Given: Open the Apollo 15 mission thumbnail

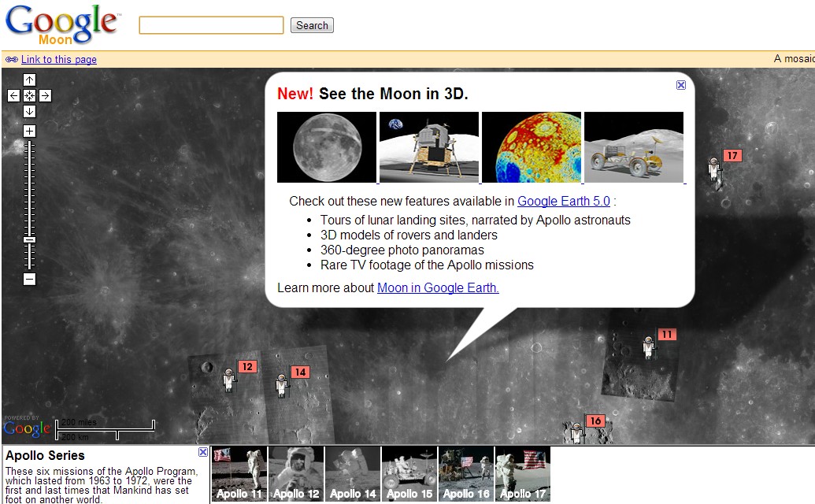Looking at the screenshot, I should (x=409, y=473).
